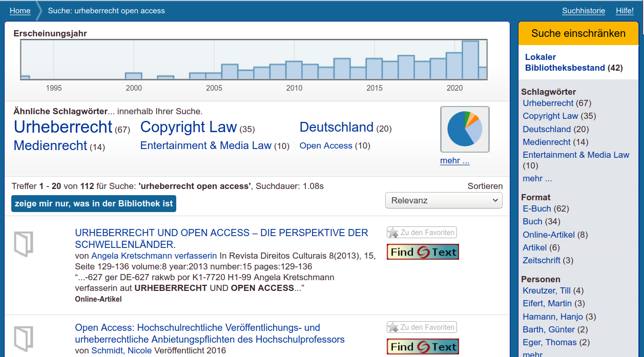Add first result to favorites
The image size is (644, 357).
[x=422, y=233]
